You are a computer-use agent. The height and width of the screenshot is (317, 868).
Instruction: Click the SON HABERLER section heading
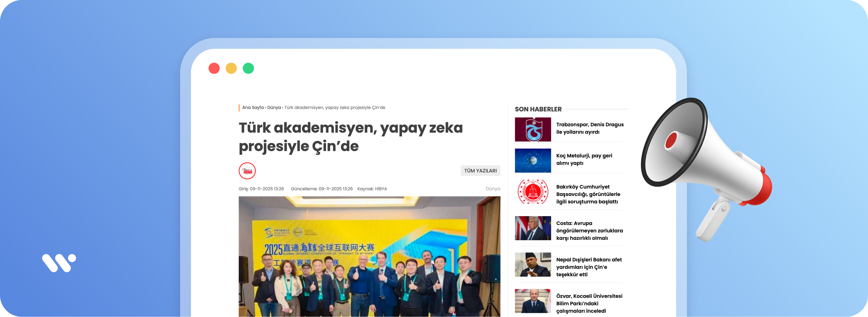point(538,109)
